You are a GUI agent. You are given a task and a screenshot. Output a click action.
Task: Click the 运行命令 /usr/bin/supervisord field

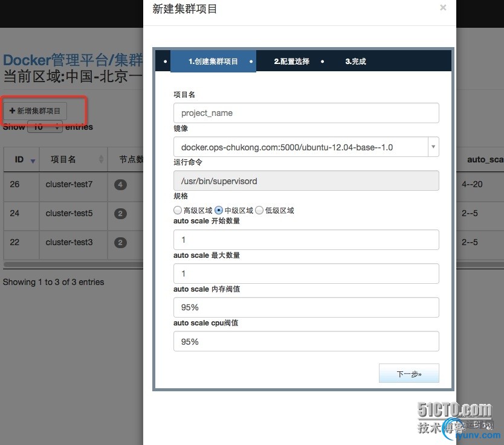click(306, 181)
